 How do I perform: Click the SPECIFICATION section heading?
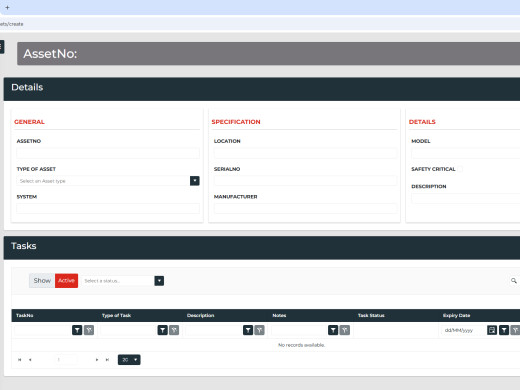(x=236, y=122)
